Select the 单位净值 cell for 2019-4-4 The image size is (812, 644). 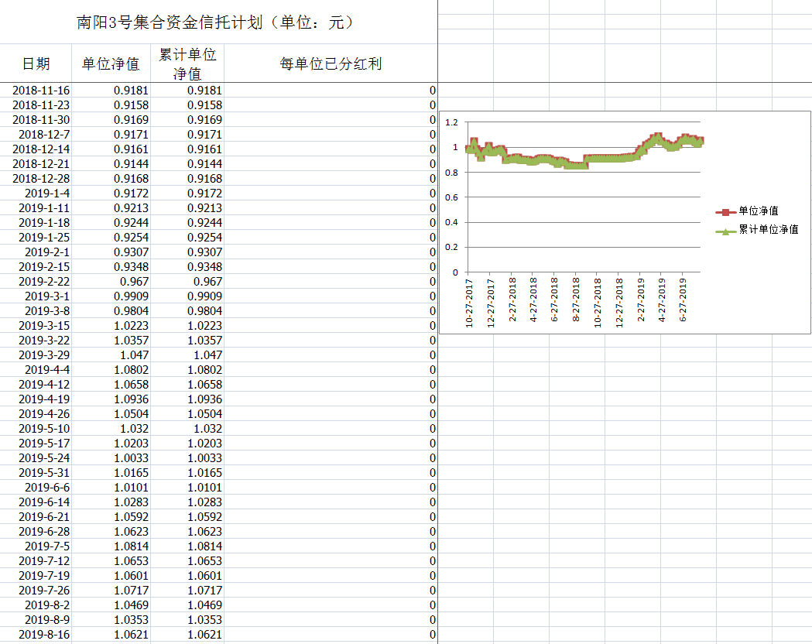[x=111, y=370]
